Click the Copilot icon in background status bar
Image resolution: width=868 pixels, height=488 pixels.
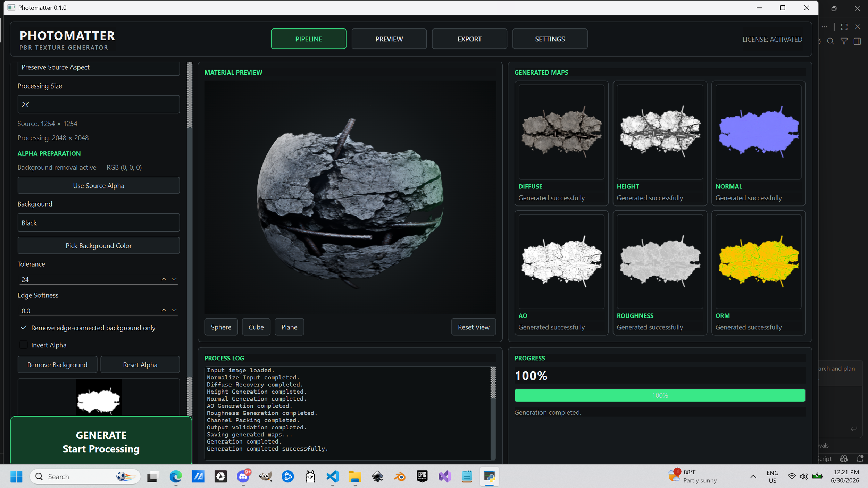[844, 458]
